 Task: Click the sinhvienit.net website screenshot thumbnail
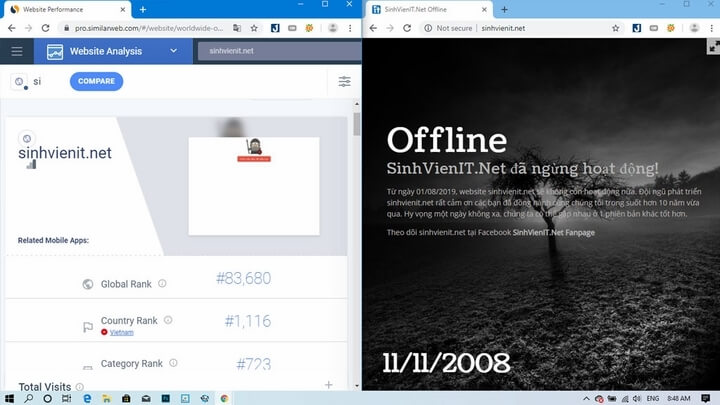pos(254,186)
